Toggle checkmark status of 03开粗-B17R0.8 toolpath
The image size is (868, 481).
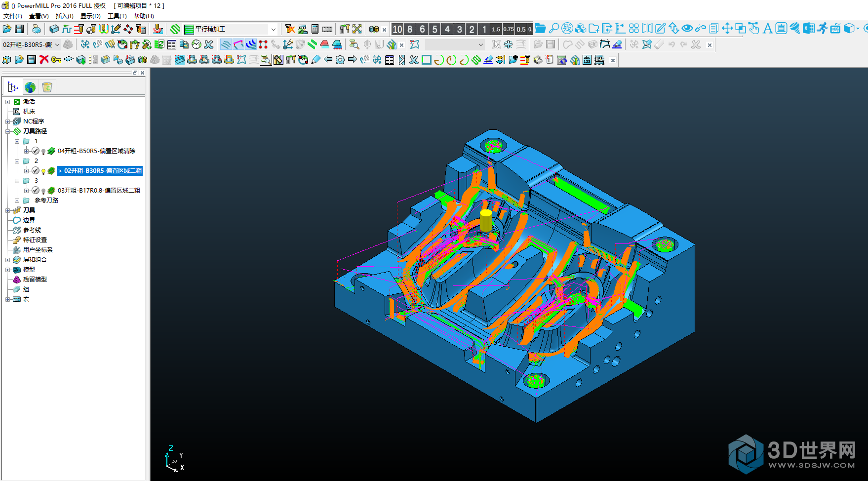click(36, 191)
